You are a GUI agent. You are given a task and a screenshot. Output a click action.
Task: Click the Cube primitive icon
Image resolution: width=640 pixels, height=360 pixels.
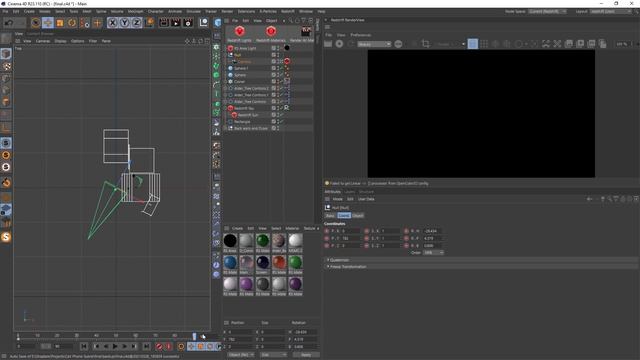pos(217,23)
